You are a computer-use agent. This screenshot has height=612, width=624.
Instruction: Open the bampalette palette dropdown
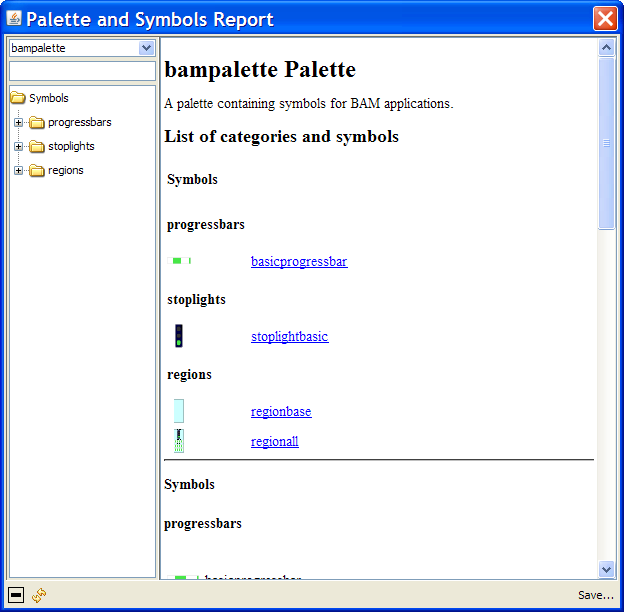146,48
